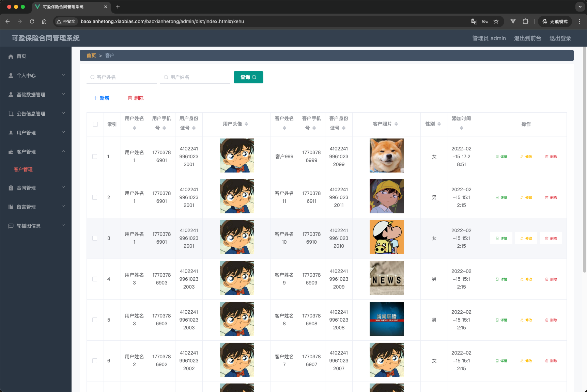Sort 用户头像 column with sort arrows
The height and width of the screenshot is (392, 587).
(246, 124)
